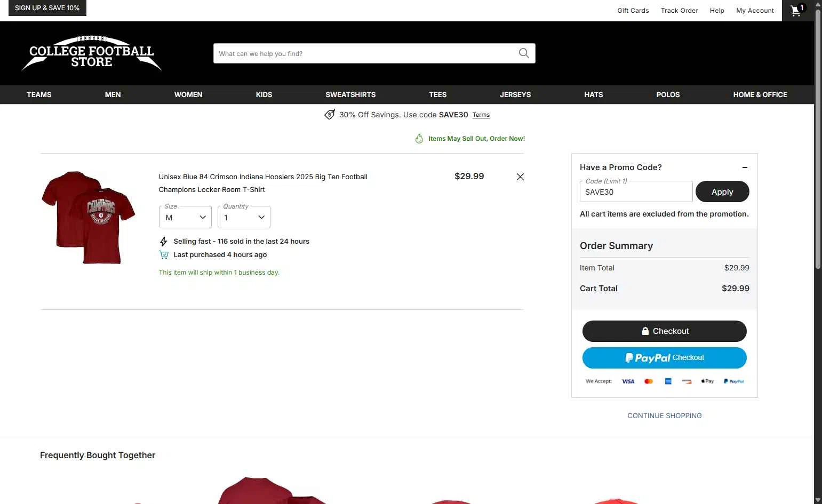Viewport: 822px width, 504px height.
Task: Open the TEAMS menu
Action: tap(39, 94)
